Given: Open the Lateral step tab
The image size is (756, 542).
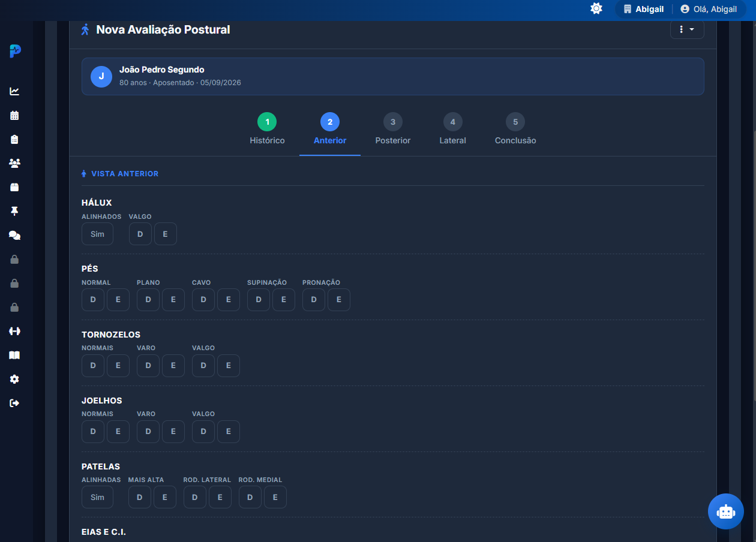Looking at the screenshot, I should tap(453, 130).
